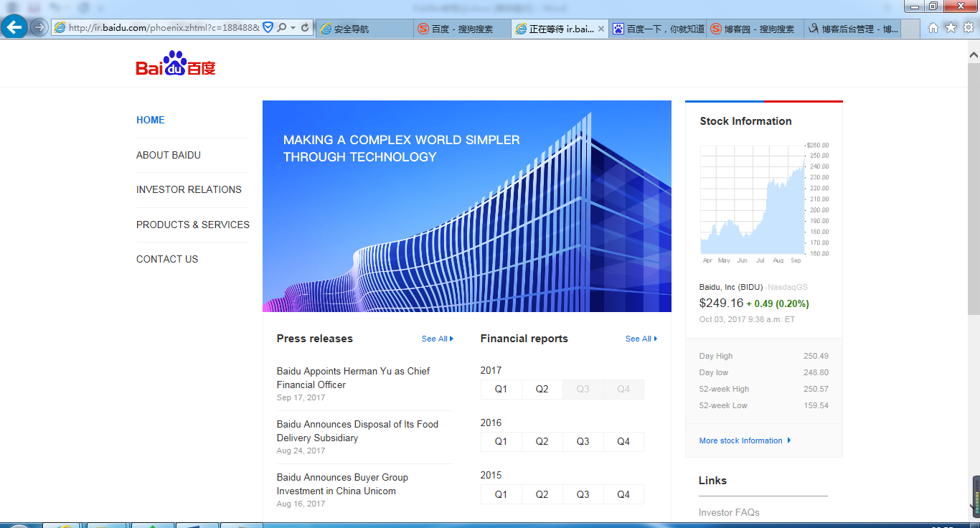Open the Food Delivery Subsidiary disposal release
The width and height of the screenshot is (980, 528).
point(357,431)
